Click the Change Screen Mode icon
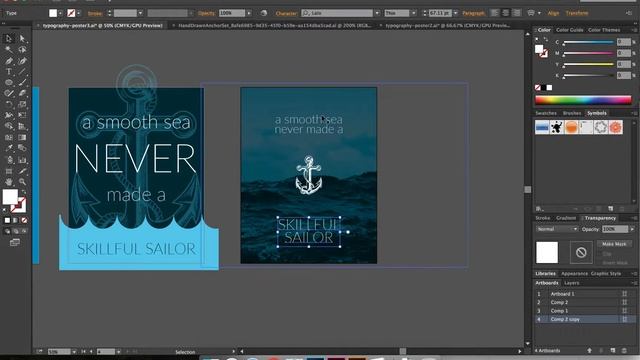The image size is (640, 360). [x=15, y=242]
